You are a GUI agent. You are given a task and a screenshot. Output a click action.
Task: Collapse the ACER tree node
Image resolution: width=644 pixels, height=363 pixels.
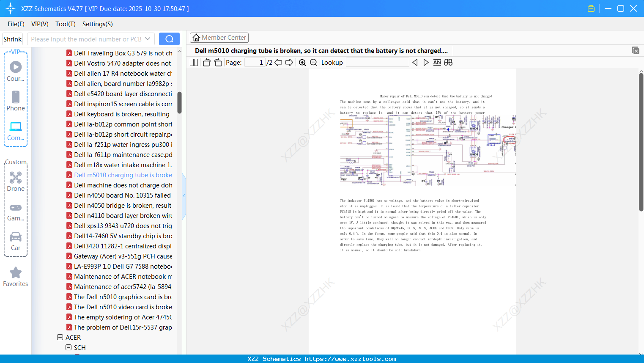coord(60,338)
